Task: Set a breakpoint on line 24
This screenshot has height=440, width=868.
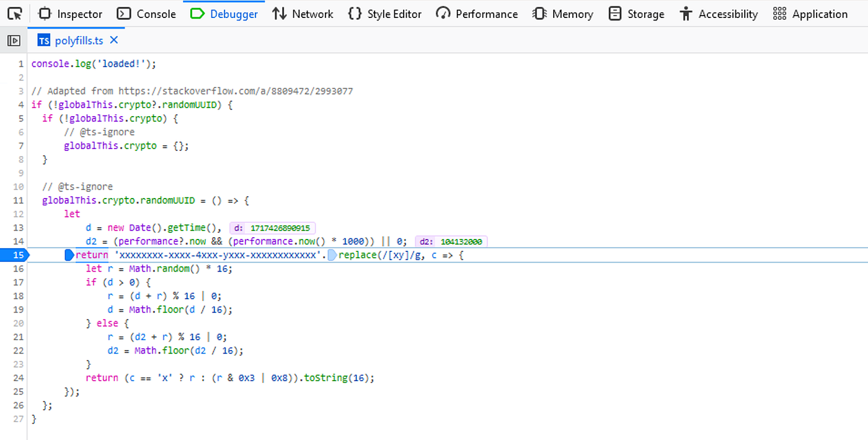Action: tap(19, 377)
